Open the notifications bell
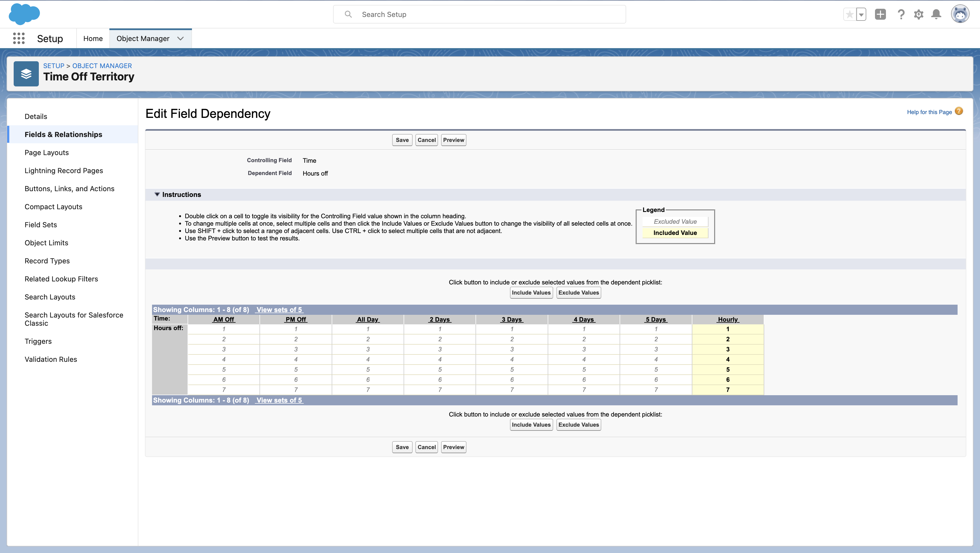980x553 pixels. coord(936,14)
